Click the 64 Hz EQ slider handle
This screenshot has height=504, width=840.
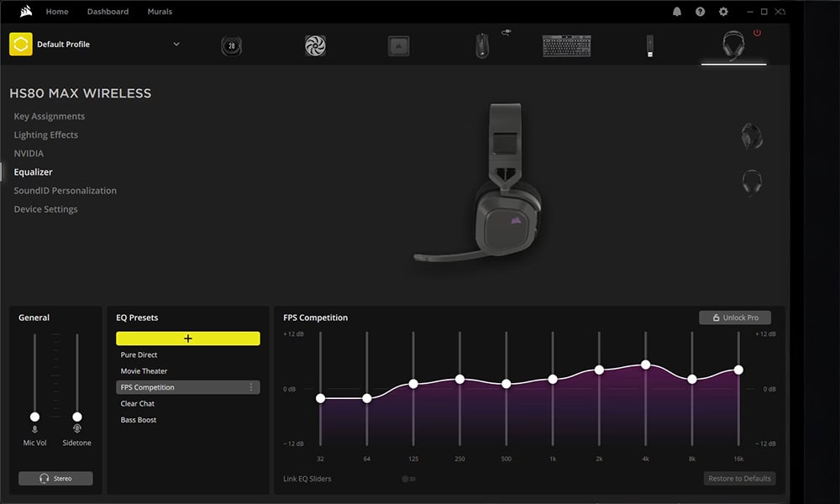(367, 398)
